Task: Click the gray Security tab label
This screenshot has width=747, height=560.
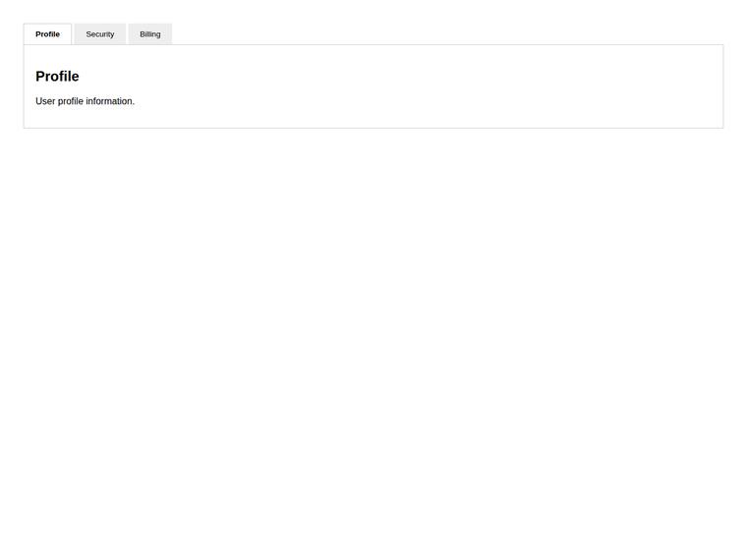Action: click(x=100, y=34)
